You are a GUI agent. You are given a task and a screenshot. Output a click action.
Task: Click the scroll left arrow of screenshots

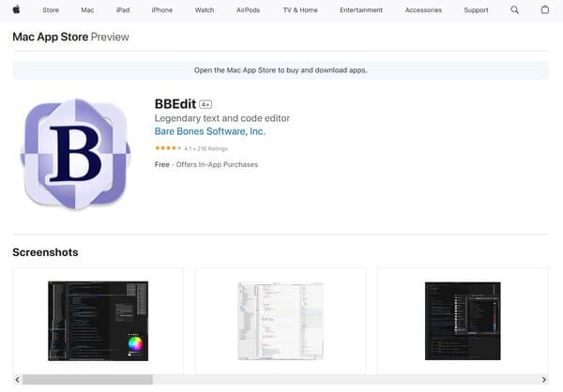click(x=18, y=380)
